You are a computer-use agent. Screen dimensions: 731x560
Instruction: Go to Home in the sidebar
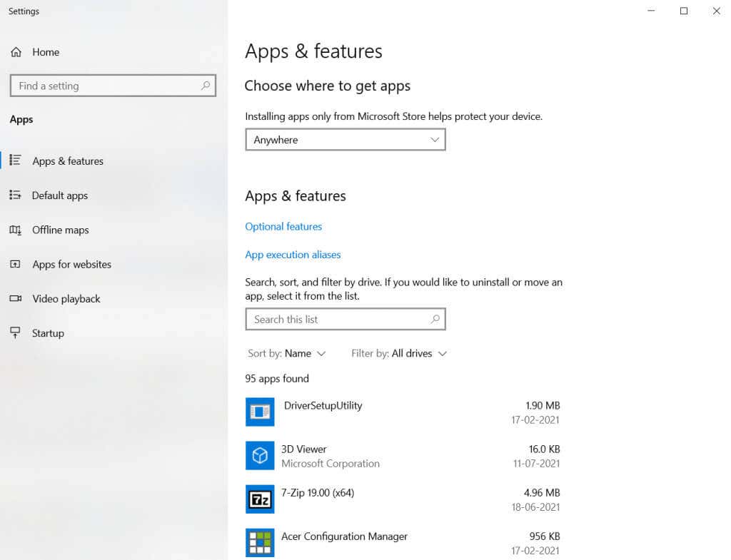46,52
